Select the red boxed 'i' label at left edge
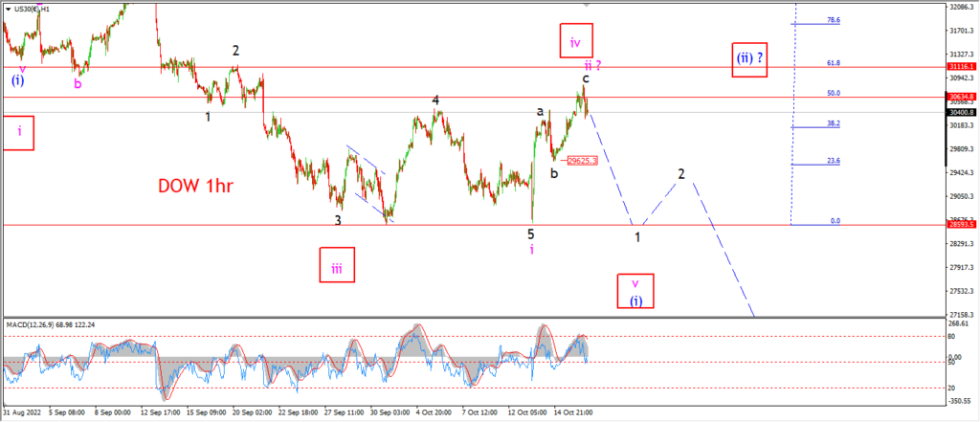 [x=19, y=133]
